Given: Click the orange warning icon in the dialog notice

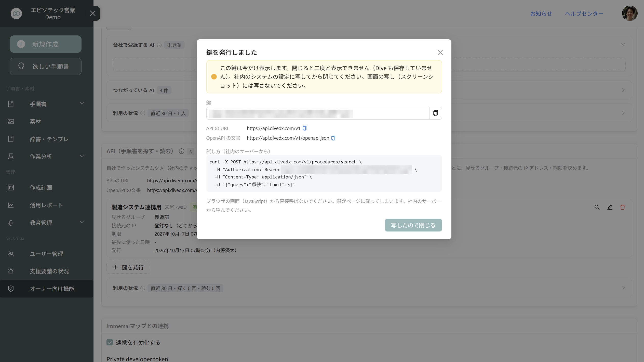Looking at the screenshot, I should pos(214,77).
